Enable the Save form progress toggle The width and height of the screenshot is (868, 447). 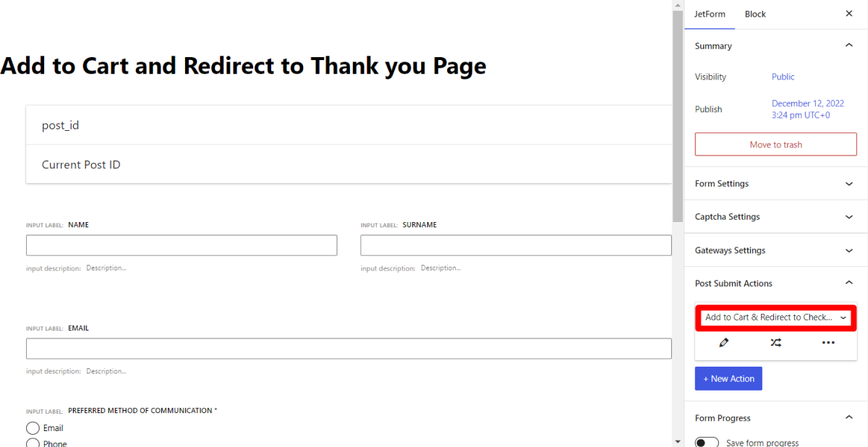coord(707,441)
